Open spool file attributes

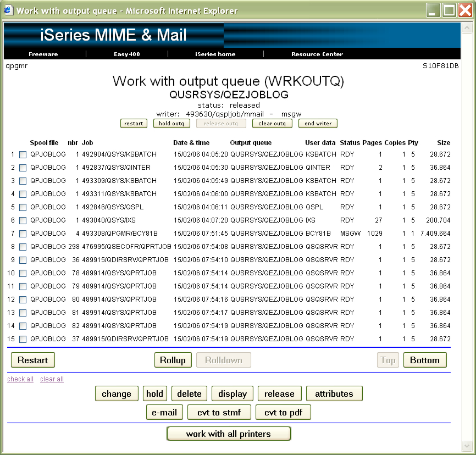click(334, 393)
